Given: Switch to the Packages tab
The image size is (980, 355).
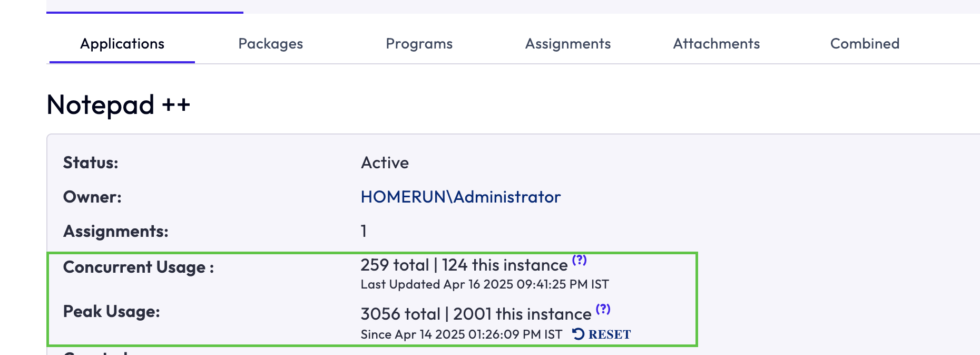Looking at the screenshot, I should point(270,44).
